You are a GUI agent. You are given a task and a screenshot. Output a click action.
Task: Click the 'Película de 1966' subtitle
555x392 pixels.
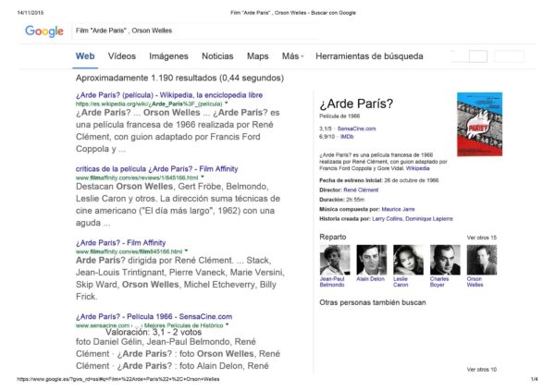click(x=339, y=116)
